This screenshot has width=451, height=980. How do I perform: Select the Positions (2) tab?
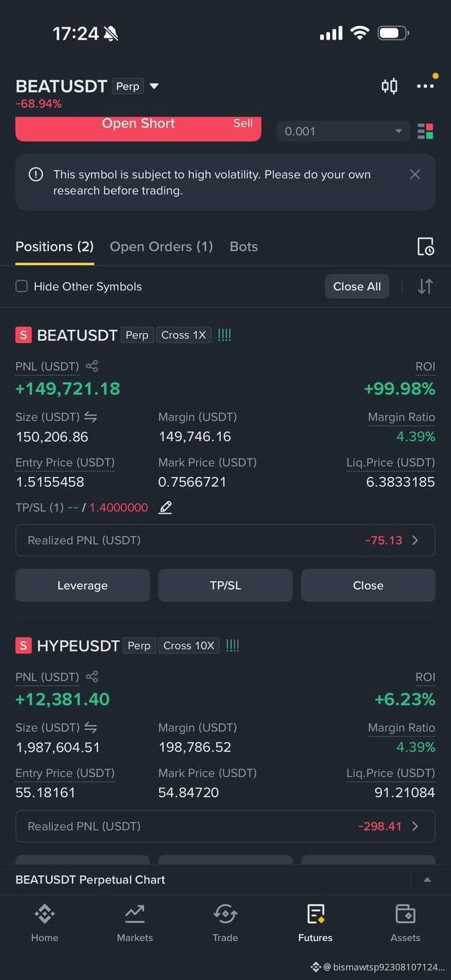point(54,247)
